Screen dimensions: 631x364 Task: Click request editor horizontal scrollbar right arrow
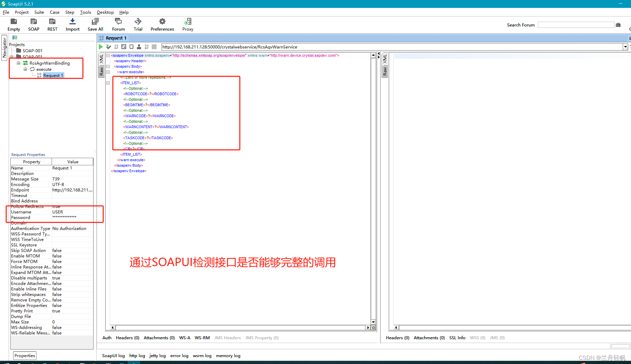(368, 328)
